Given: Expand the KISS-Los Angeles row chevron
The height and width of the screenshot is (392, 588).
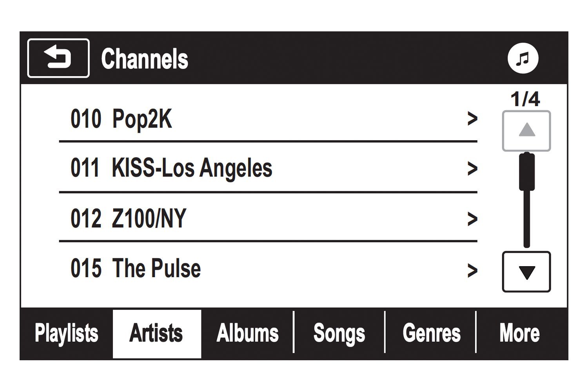Looking at the screenshot, I should point(472,169).
